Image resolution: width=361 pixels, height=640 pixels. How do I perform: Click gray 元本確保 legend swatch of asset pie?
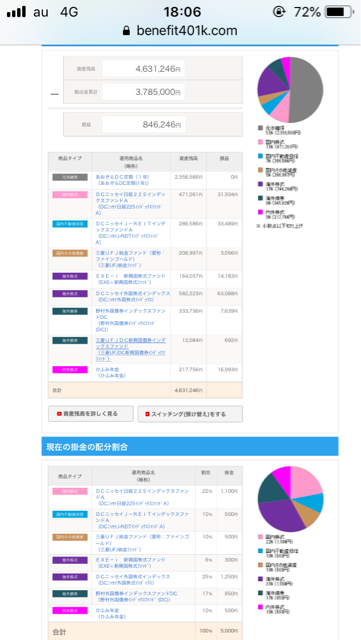coord(260,128)
